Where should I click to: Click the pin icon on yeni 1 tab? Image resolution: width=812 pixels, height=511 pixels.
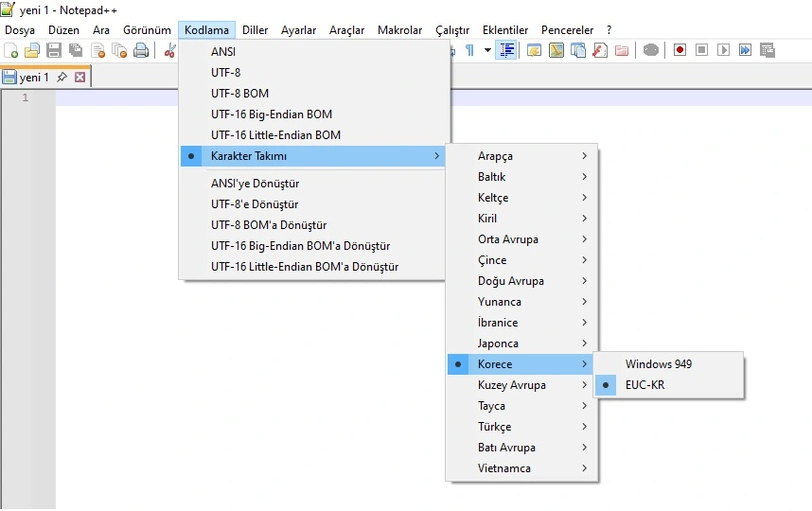coord(62,78)
